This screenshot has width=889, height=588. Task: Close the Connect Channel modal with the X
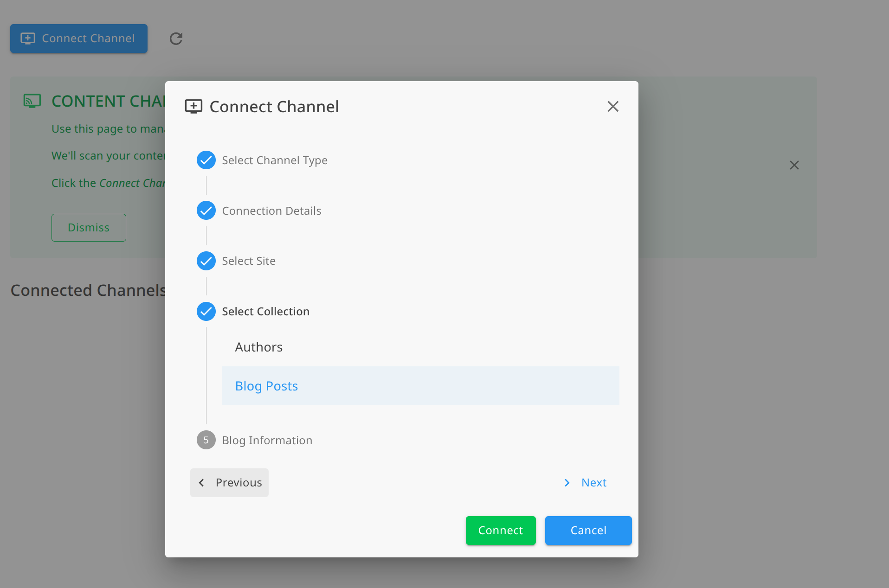[x=613, y=106]
